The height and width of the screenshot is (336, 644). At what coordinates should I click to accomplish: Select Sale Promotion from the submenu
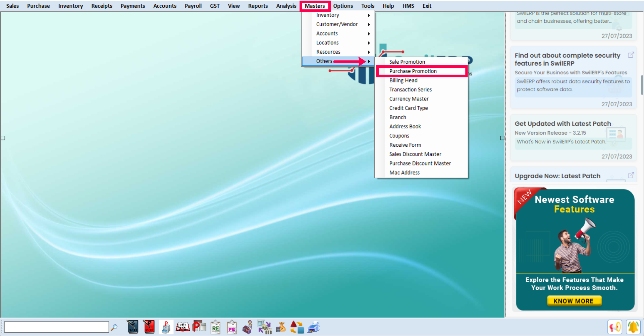tap(422, 62)
